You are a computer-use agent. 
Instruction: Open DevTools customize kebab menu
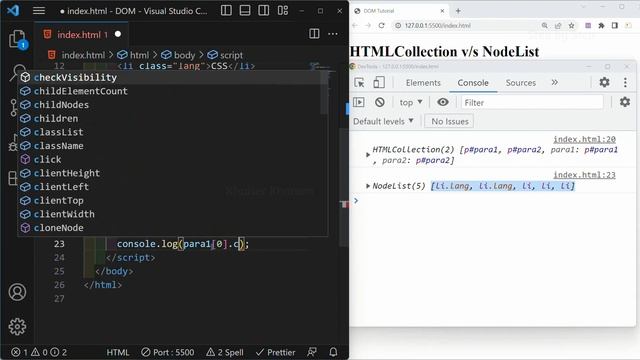click(625, 82)
